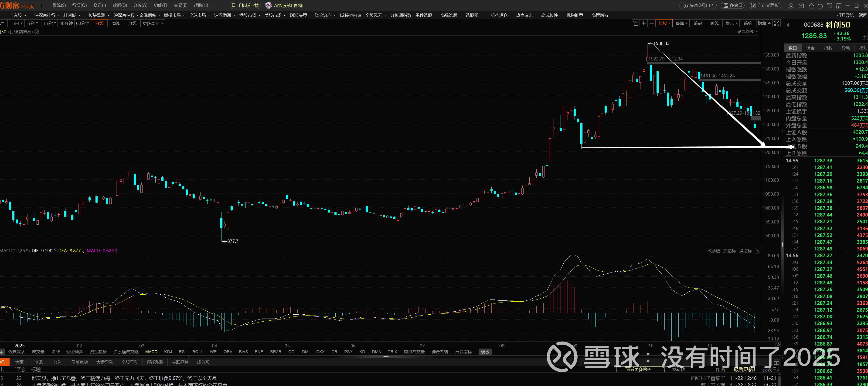Enter fullscreen chart with expand icon
Image resolution: width=868 pixels, height=386 pixels.
pyautogui.click(x=777, y=23)
